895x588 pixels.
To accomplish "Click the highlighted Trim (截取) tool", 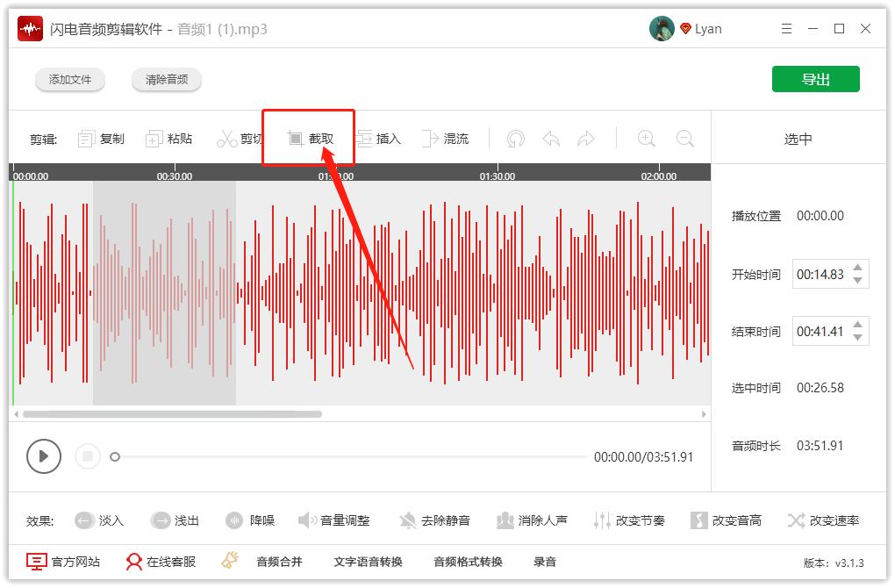I will pyautogui.click(x=308, y=138).
